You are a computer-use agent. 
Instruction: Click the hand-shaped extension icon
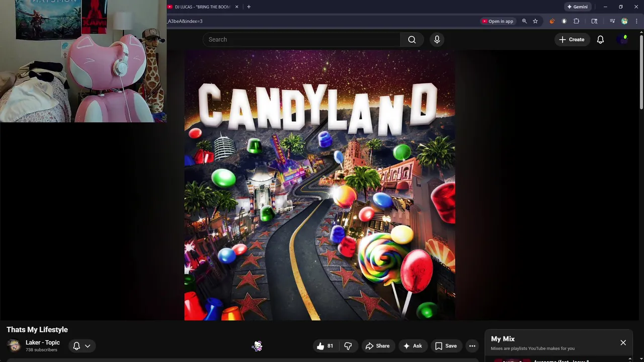tap(564, 21)
